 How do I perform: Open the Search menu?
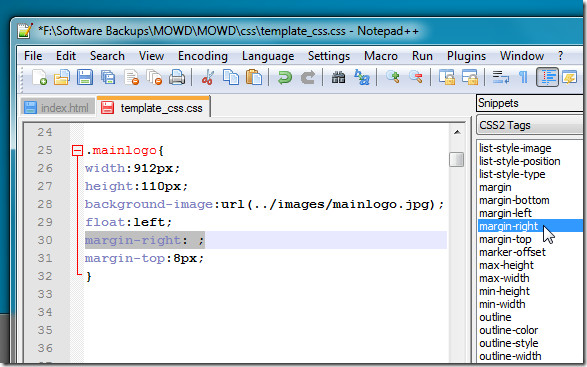tap(107, 56)
